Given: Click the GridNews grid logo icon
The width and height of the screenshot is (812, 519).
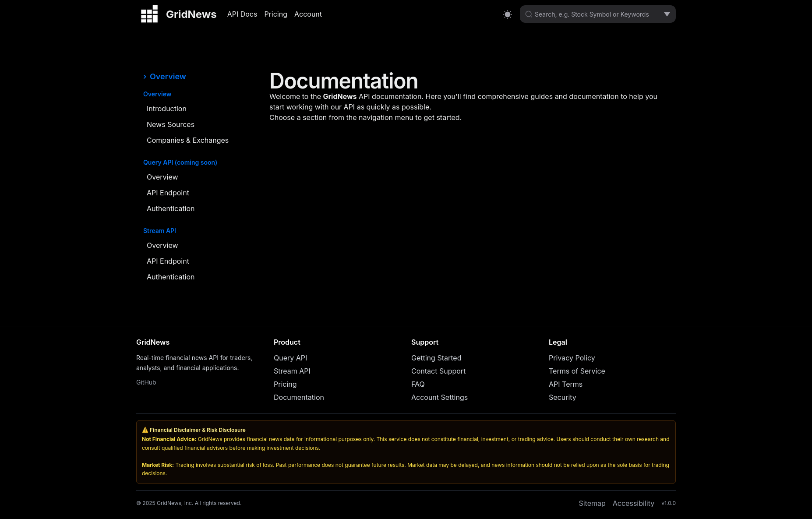Looking at the screenshot, I should click(x=149, y=14).
